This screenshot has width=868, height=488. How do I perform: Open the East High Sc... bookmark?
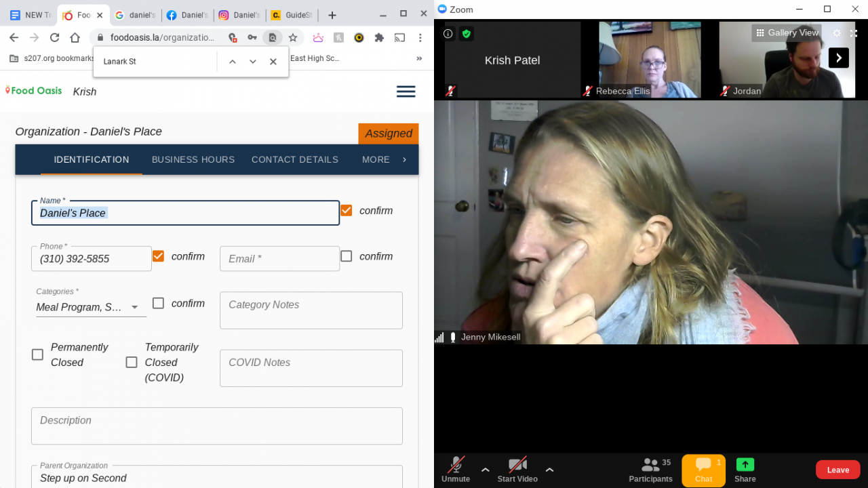coord(314,58)
